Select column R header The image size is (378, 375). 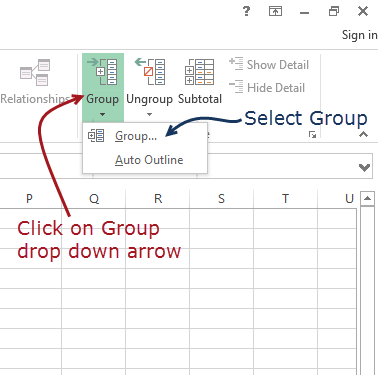pyautogui.click(x=158, y=199)
